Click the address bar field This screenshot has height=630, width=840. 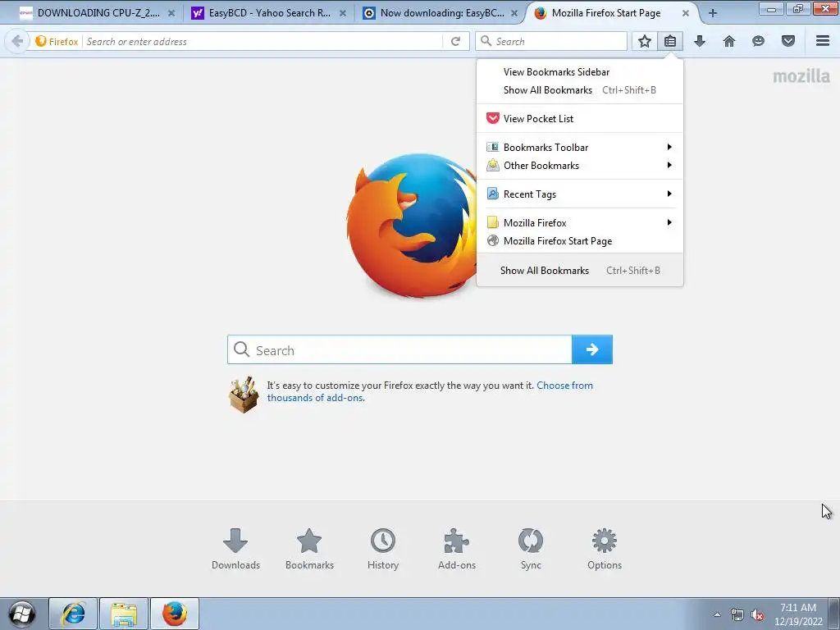click(262, 41)
